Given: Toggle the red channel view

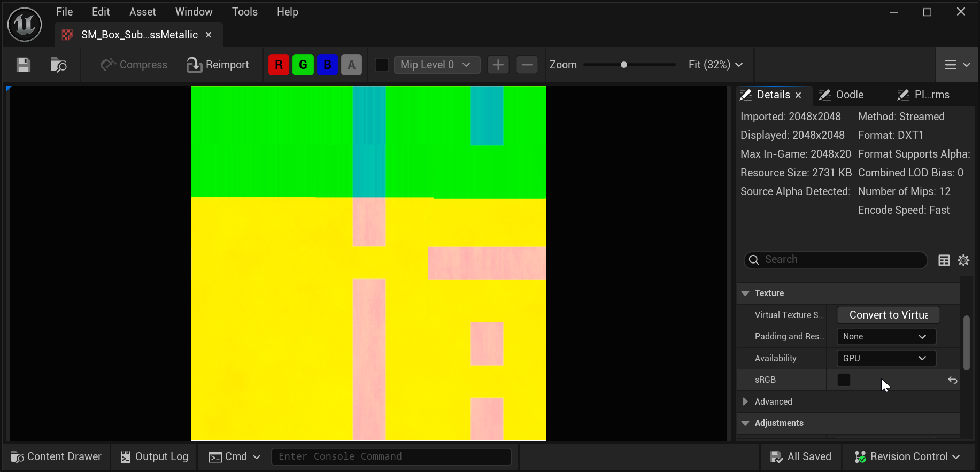Looking at the screenshot, I should (279, 65).
